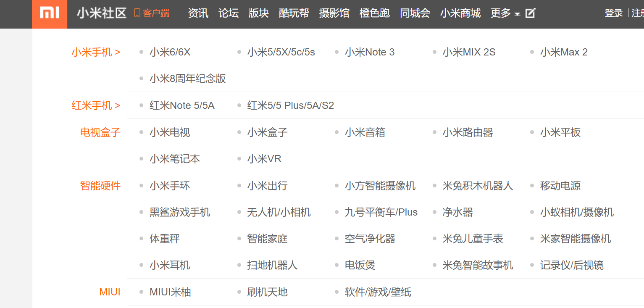Click the 橙色跑 nav item
Viewport: 644px width, 308px height.
(x=375, y=13)
